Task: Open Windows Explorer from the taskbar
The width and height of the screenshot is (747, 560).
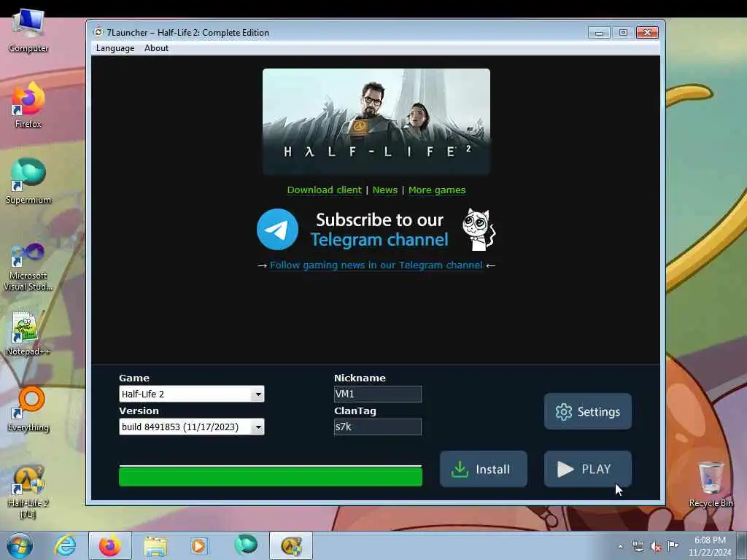Action: coord(155,545)
